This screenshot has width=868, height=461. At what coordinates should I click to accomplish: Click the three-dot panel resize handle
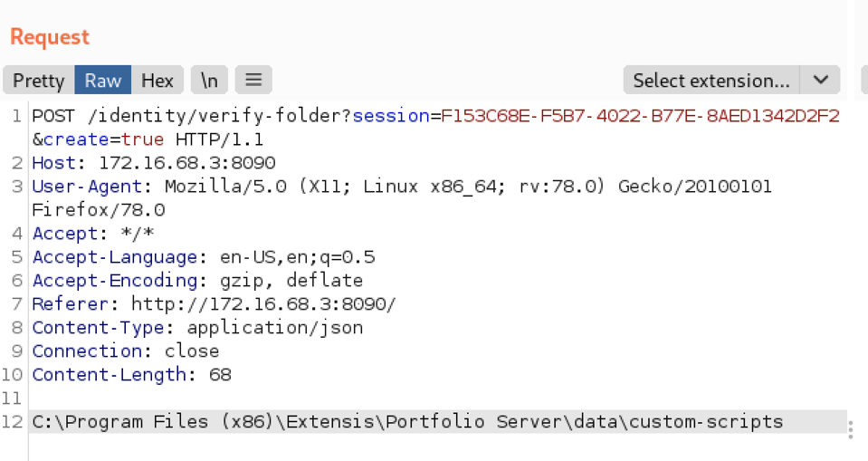tap(851, 430)
